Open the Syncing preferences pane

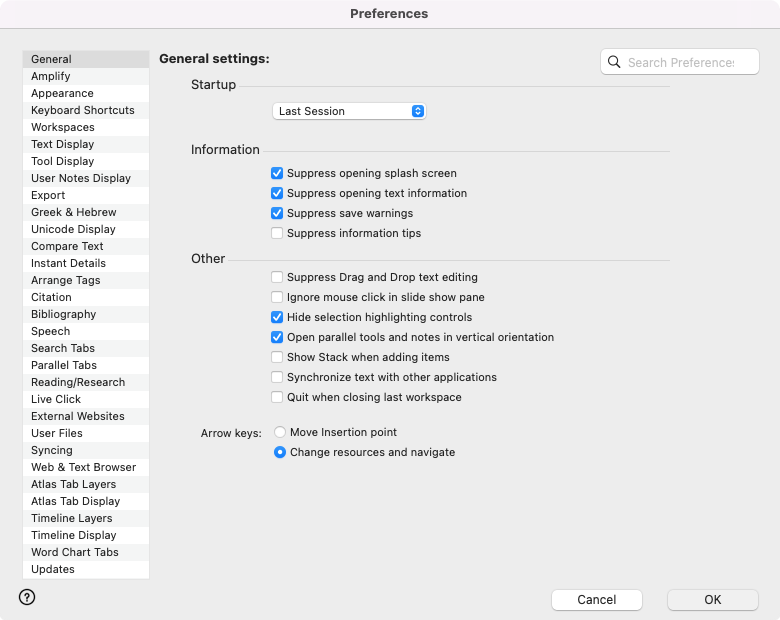tap(51, 450)
